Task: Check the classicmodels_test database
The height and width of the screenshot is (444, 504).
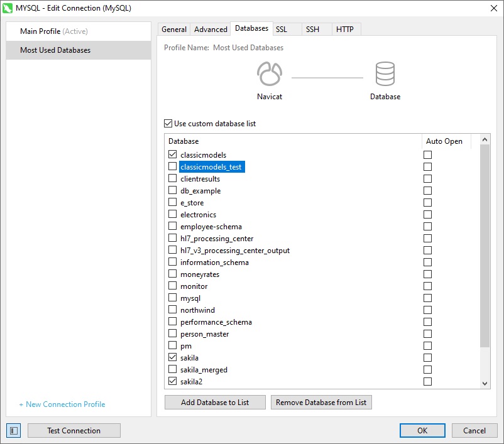Action: (x=173, y=166)
